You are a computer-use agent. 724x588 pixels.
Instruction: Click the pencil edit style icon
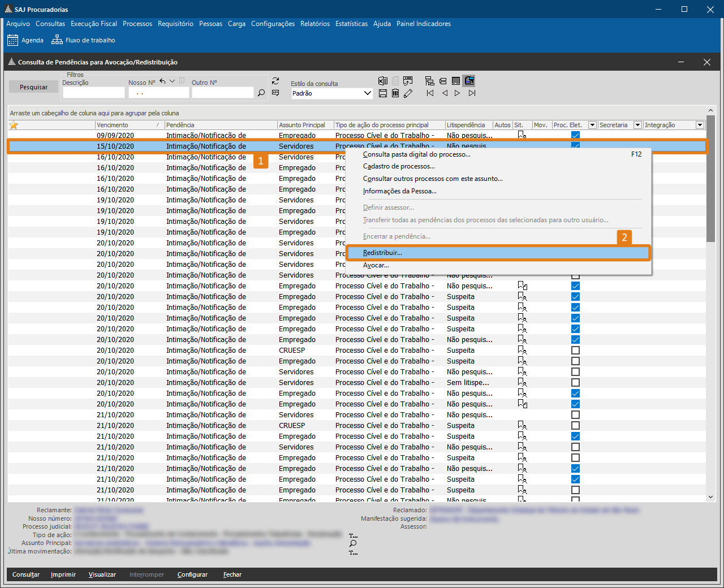point(408,93)
